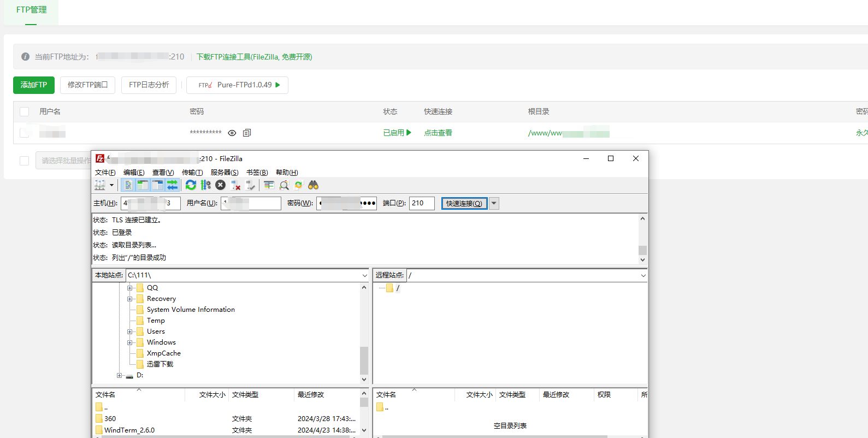Image resolution: width=868 pixels, height=438 pixels.
Task: Switch to FTP管理 tab
Action: 31,10
